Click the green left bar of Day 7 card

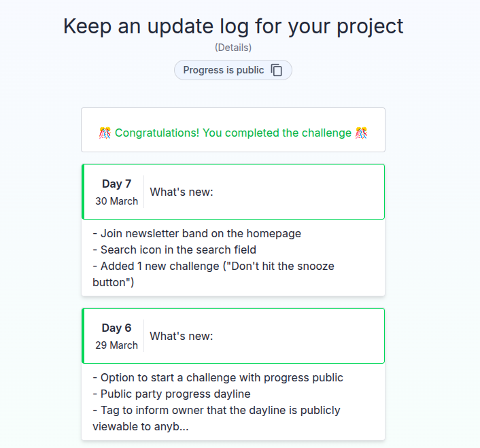coord(83,192)
